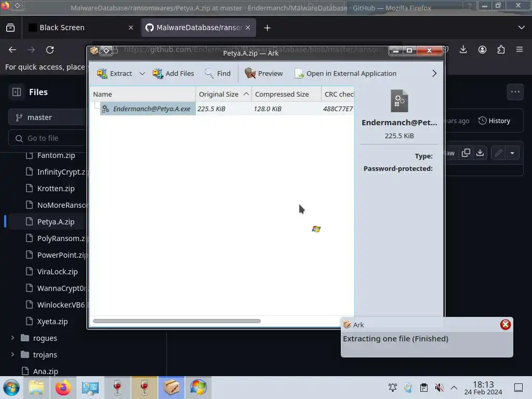Click the Windows flag taskbar icon

(x=198, y=388)
